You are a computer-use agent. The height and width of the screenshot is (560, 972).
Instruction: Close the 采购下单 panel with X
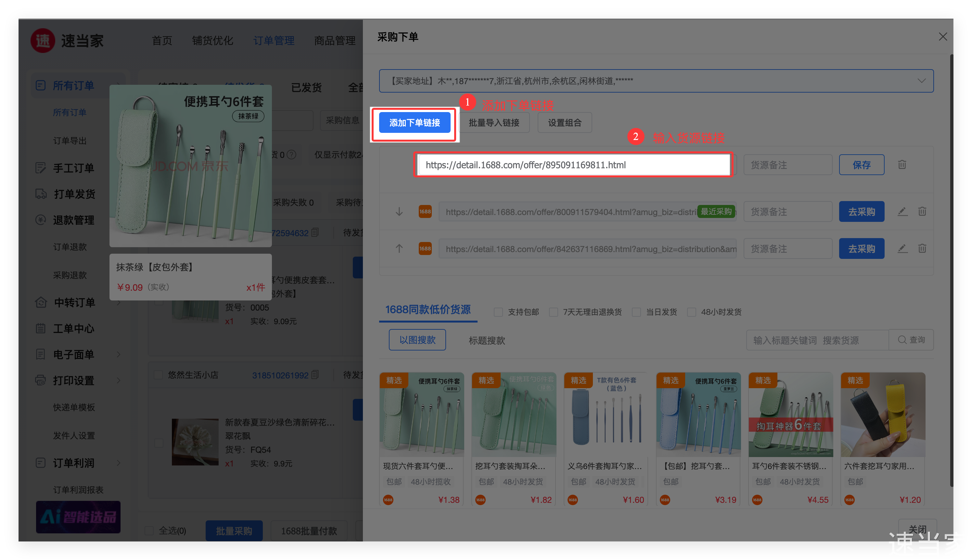point(943,37)
